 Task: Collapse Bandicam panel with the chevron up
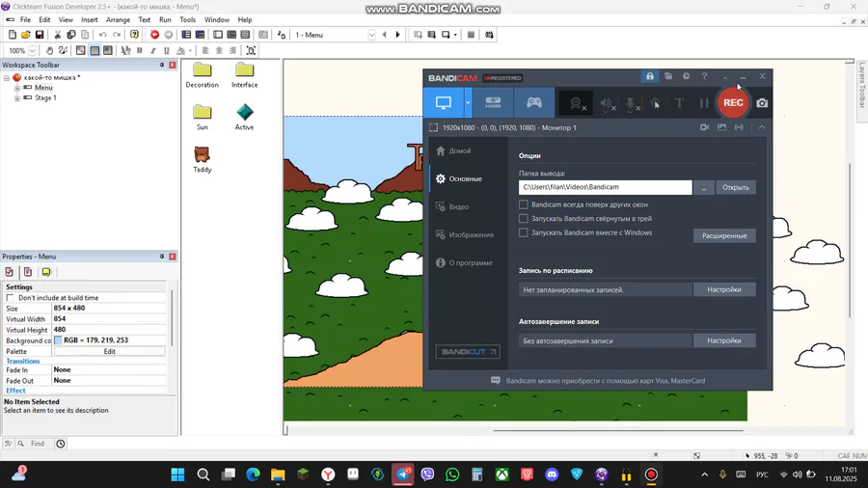(762, 127)
